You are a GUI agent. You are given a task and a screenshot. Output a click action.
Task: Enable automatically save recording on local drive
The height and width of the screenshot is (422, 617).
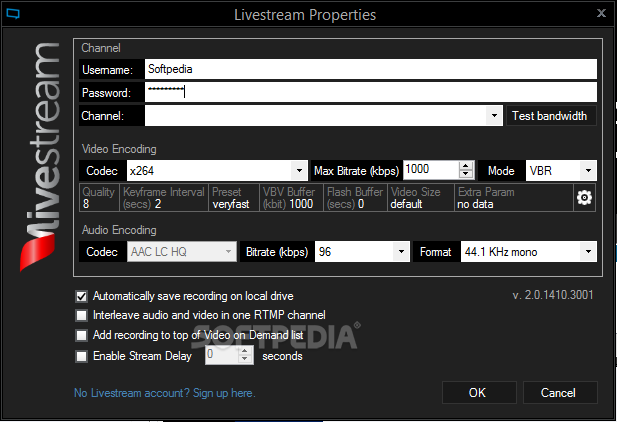tap(81, 296)
